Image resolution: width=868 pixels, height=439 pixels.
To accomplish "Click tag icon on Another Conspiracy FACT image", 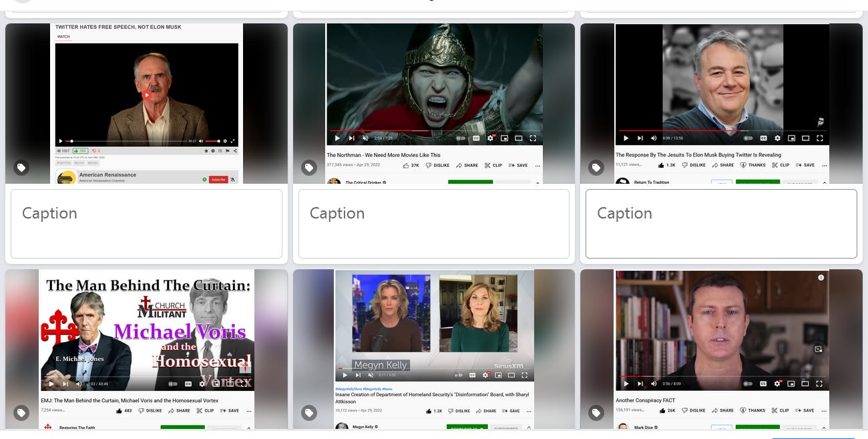I will coord(596,413).
